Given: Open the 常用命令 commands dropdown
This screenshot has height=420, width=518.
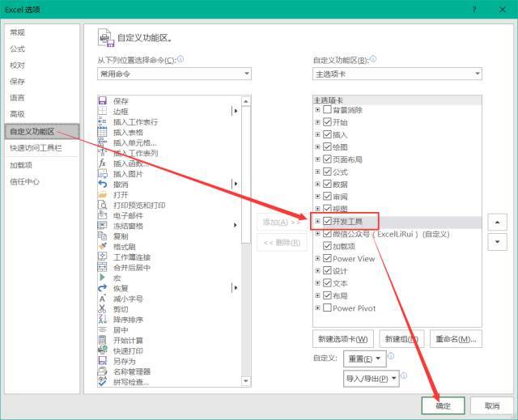Looking at the screenshot, I should tap(174, 74).
